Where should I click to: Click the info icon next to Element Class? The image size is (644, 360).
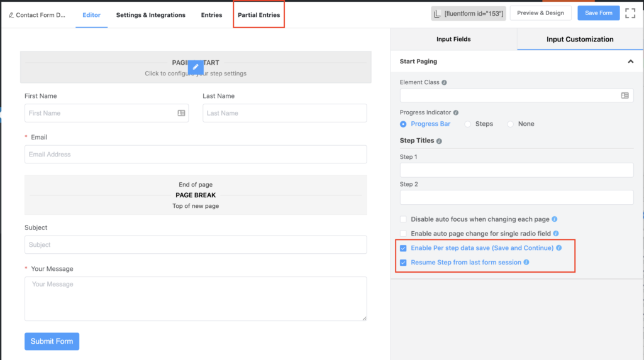(444, 82)
